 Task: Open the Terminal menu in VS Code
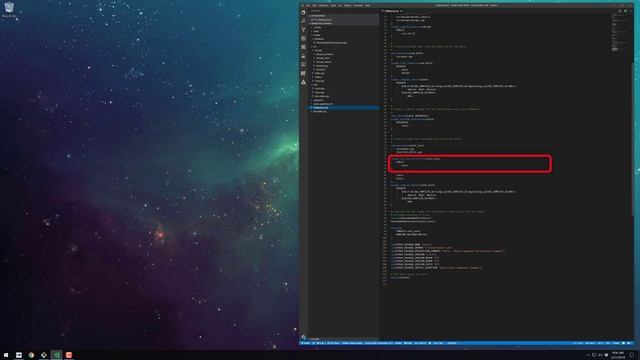[x=358, y=5]
